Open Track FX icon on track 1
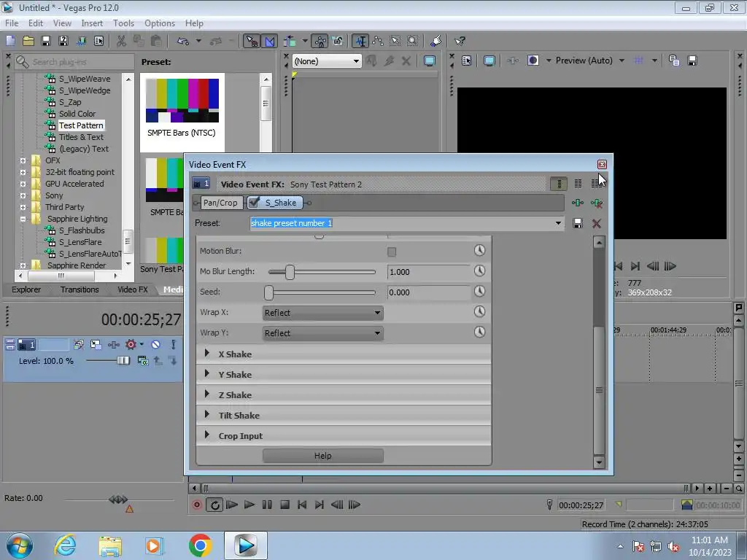Image resolution: width=747 pixels, height=560 pixels. coord(113,344)
